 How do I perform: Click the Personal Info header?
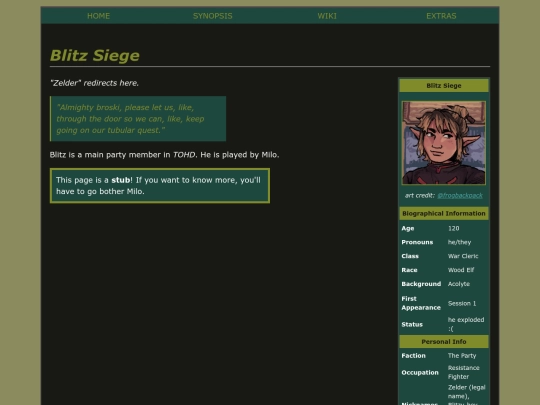[x=444, y=342]
